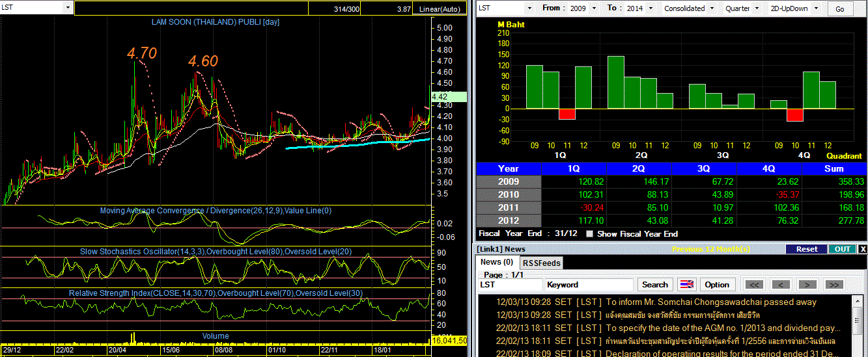The image size is (868, 357).
Task: Open the To year 2014 dropdown
Action: [652, 8]
